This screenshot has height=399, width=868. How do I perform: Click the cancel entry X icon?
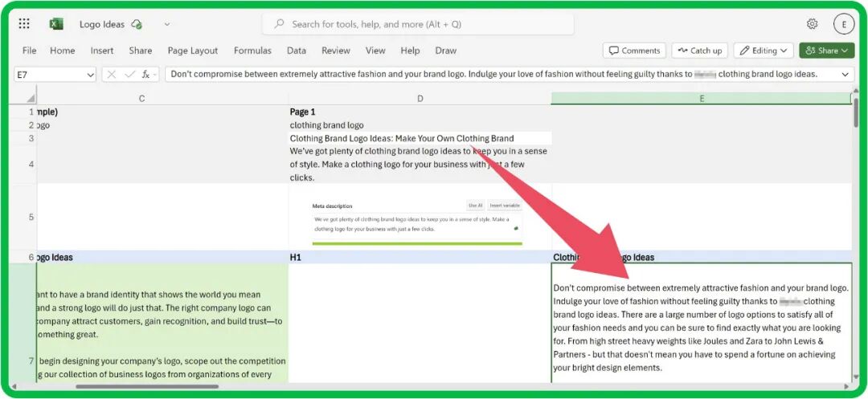[112, 74]
